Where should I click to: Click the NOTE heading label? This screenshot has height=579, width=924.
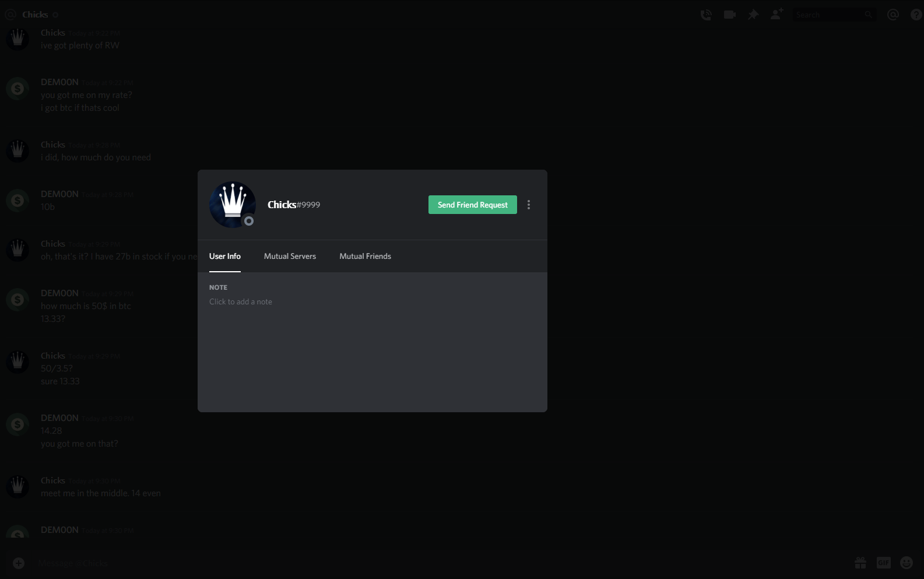218,287
